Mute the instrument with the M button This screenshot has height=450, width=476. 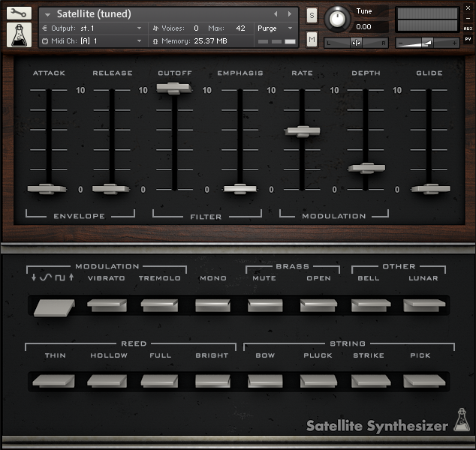312,38
